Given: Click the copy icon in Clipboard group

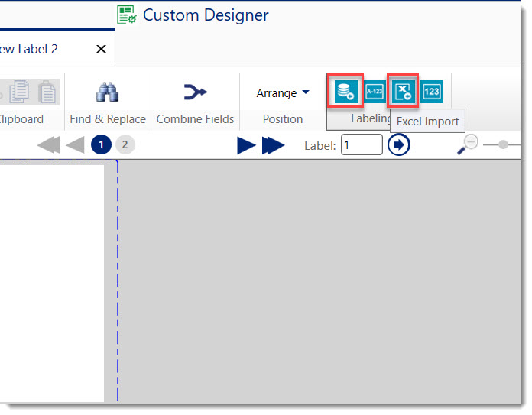Looking at the screenshot, I should click(x=20, y=92).
